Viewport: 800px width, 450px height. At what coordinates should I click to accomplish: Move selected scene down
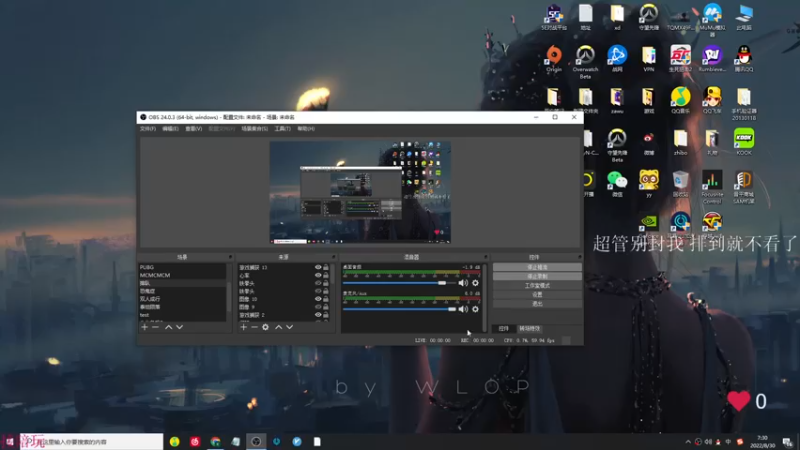coord(180,327)
